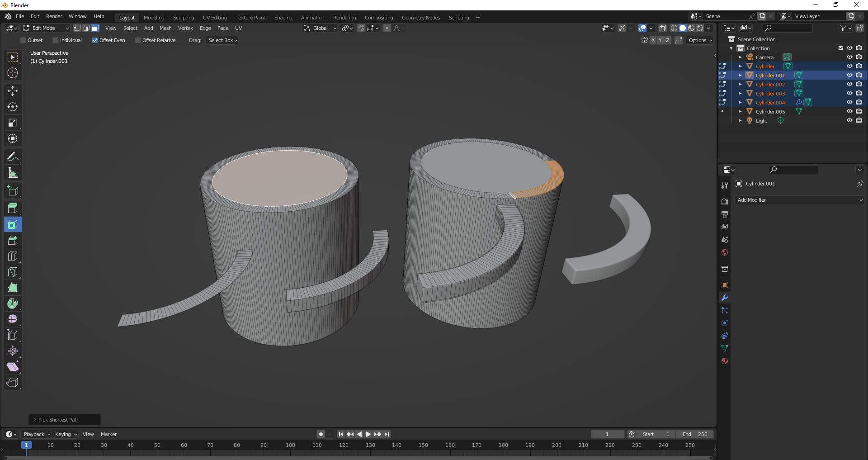Select the Annotate pencil tool

[13, 157]
